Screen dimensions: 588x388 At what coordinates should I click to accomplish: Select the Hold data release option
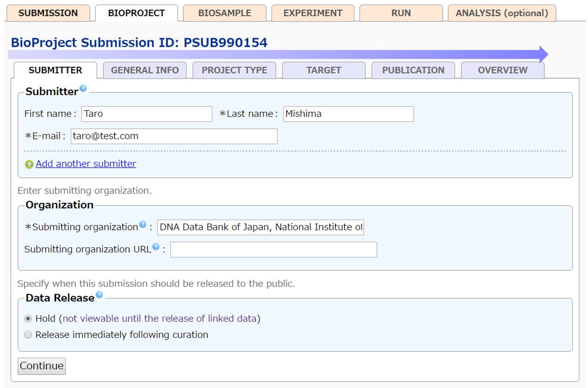point(28,319)
